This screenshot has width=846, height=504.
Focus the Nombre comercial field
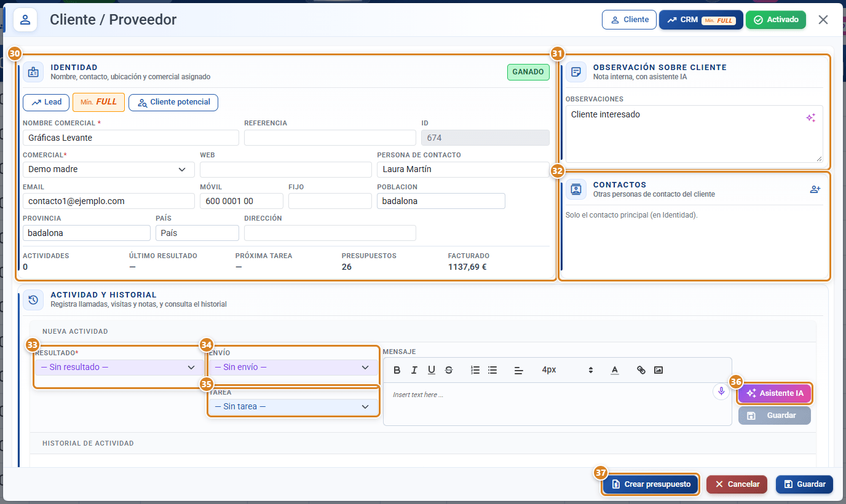click(131, 138)
